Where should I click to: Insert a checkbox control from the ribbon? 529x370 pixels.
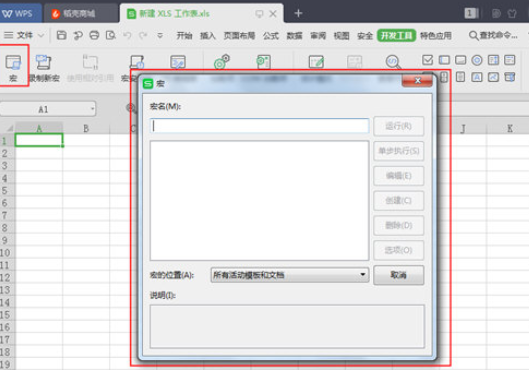(427, 60)
